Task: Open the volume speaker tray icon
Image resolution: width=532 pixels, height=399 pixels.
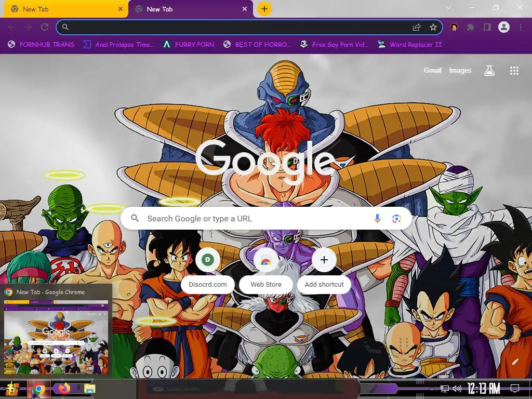Action: click(457, 389)
